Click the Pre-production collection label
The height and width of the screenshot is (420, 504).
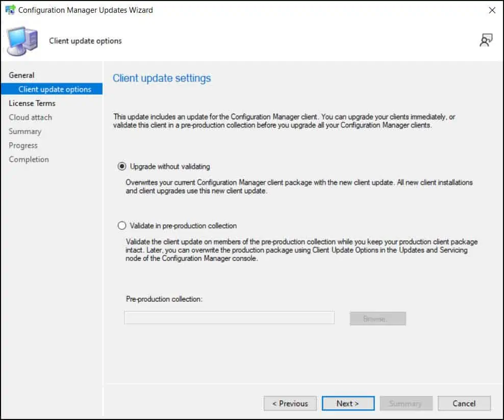pyautogui.click(x=164, y=299)
